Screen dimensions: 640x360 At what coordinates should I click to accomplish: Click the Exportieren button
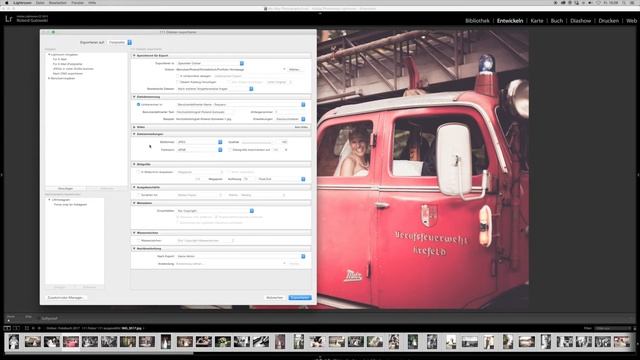tap(300, 298)
